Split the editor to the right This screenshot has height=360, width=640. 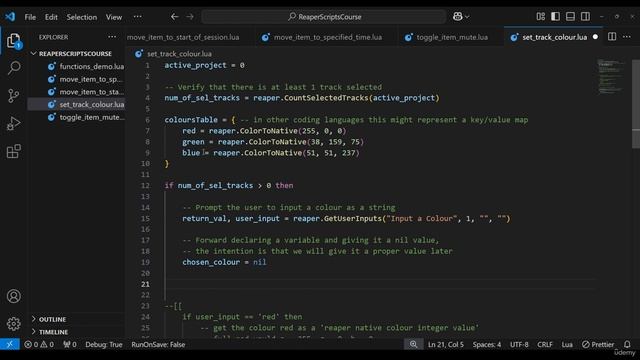click(x=612, y=37)
